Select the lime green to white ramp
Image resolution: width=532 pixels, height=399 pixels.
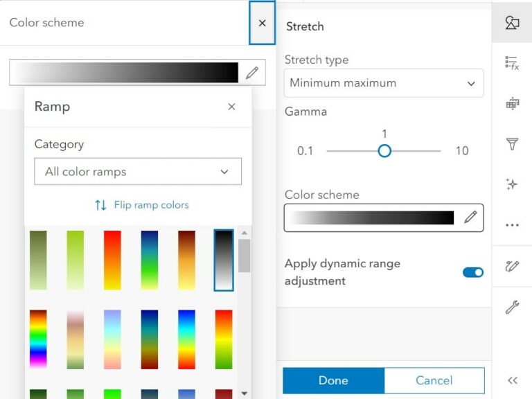coord(76,260)
